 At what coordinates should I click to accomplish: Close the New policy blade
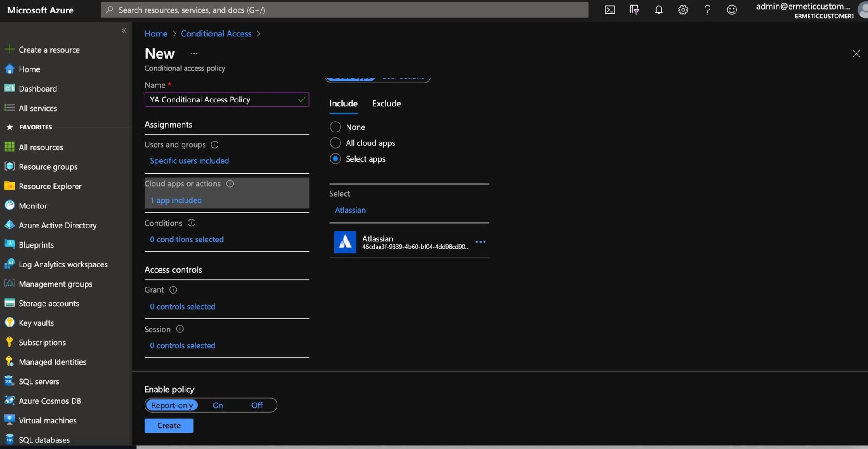(x=856, y=53)
